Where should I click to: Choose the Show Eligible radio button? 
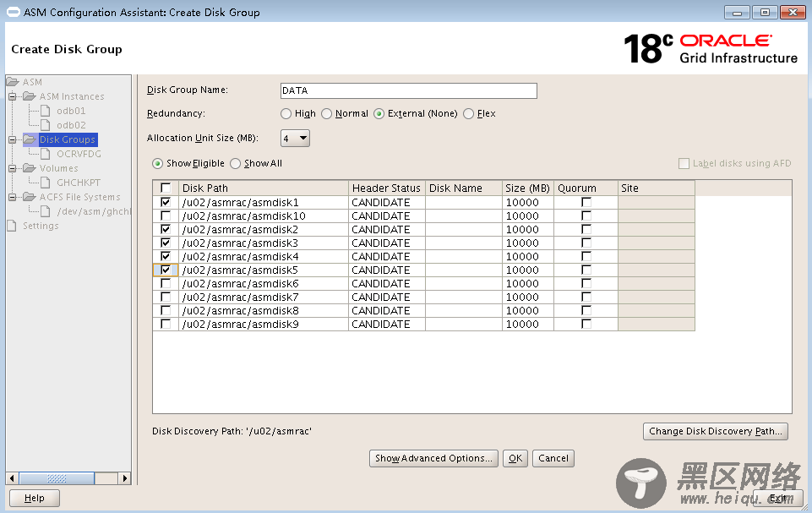(x=157, y=164)
